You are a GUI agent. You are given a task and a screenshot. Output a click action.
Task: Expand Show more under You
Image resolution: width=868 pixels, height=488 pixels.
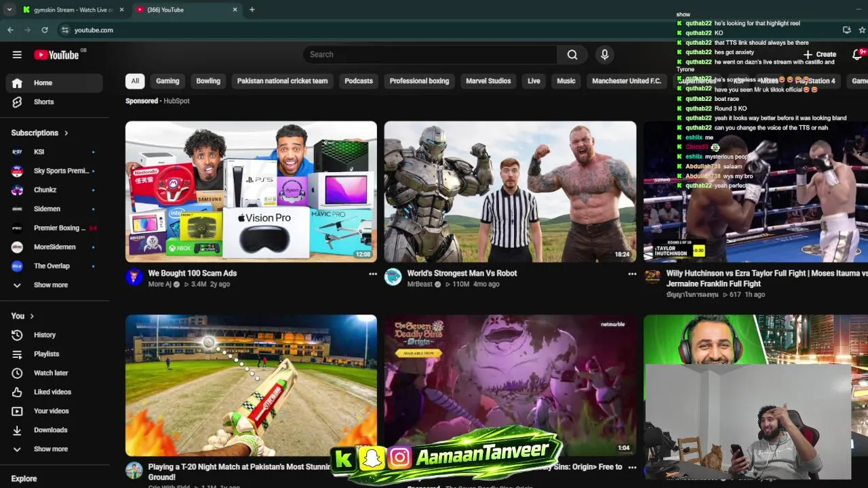click(54, 449)
